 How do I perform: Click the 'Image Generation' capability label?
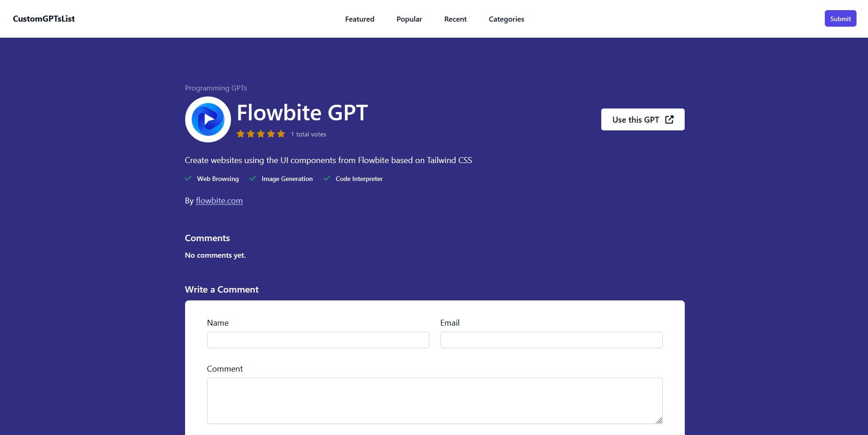click(x=287, y=179)
